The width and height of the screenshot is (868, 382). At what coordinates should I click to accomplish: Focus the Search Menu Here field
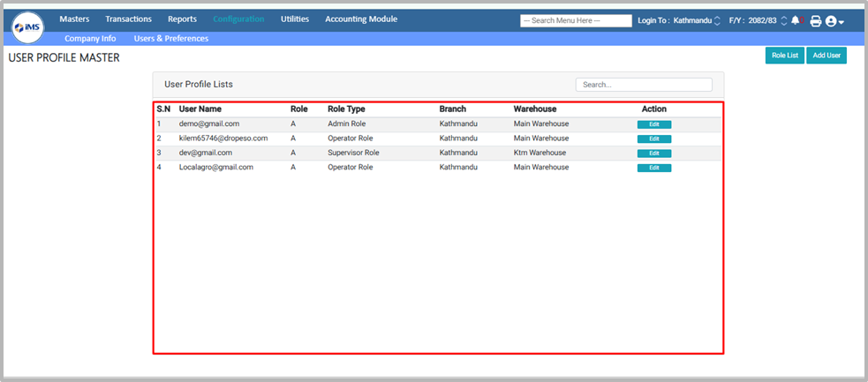point(576,20)
